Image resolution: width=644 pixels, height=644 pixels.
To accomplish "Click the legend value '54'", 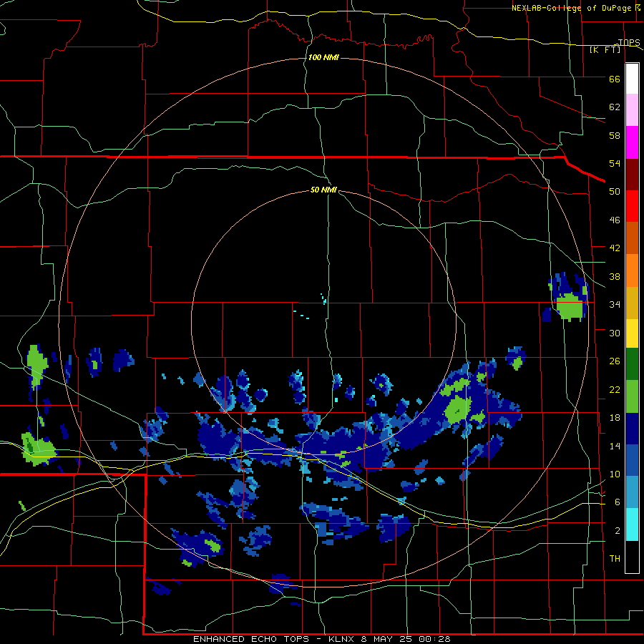I will click(x=615, y=163).
